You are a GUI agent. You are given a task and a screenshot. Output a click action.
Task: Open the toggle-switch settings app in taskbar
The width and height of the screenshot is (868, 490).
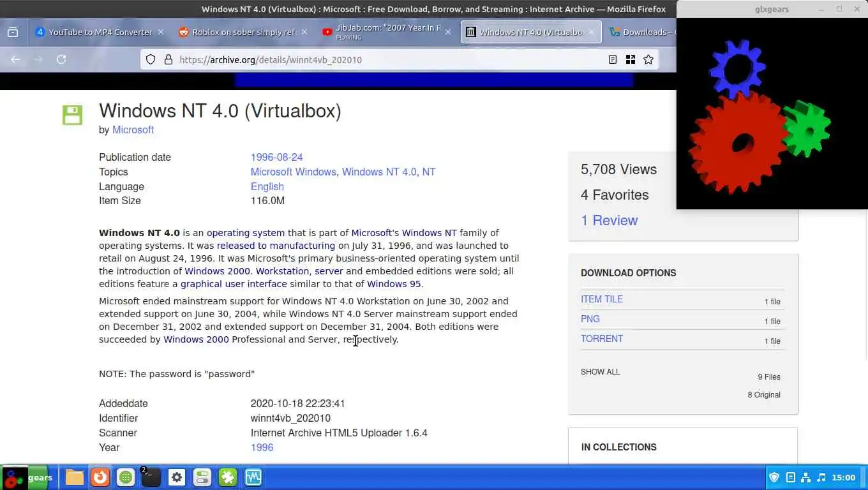pyautogui.click(x=202, y=477)
